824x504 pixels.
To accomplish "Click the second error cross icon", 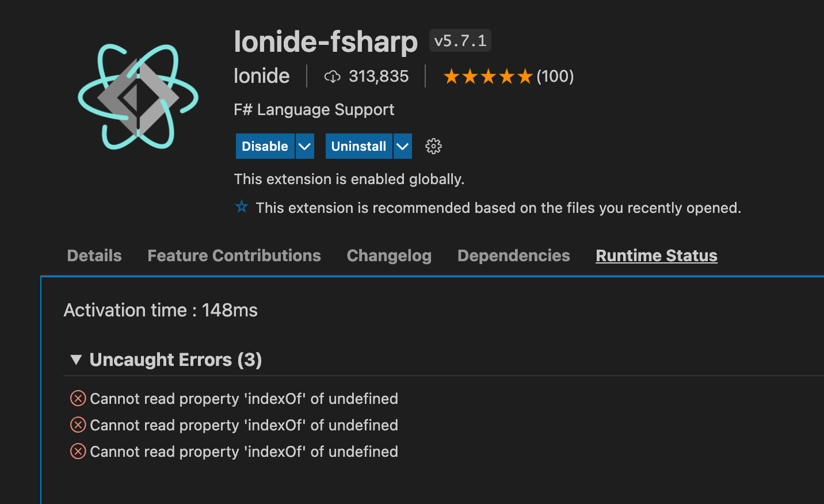I will point(78,425).
